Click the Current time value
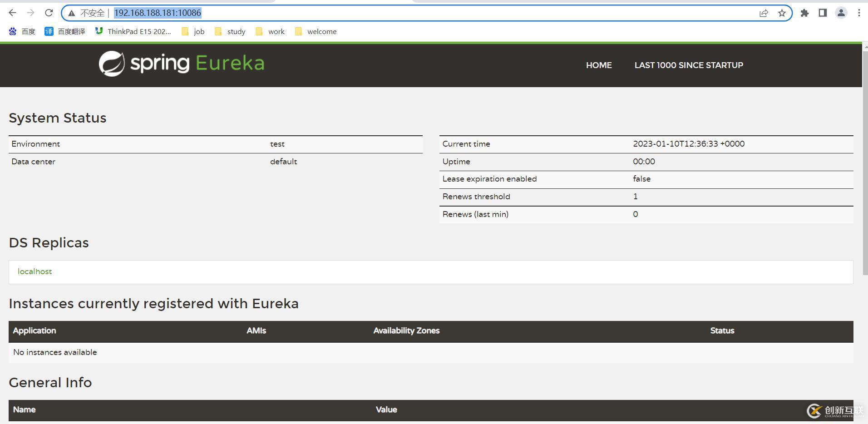Viewport: 868px width, 424px height. click(x=689, y=144)
